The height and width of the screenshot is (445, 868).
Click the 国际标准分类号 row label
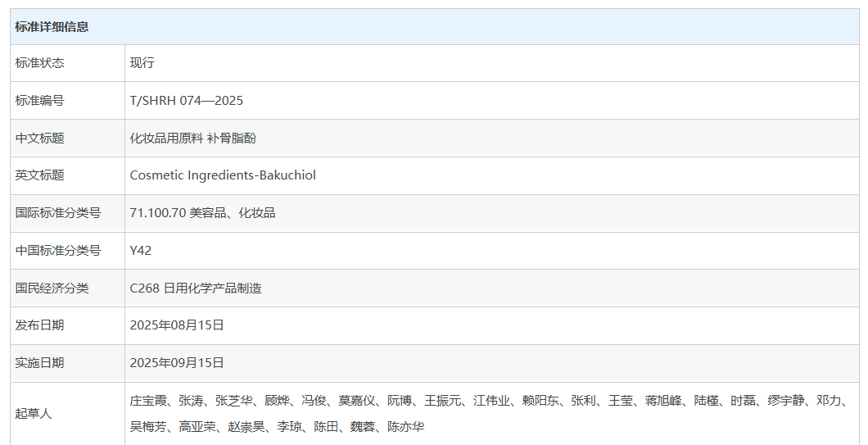click(x=57, y=213)
